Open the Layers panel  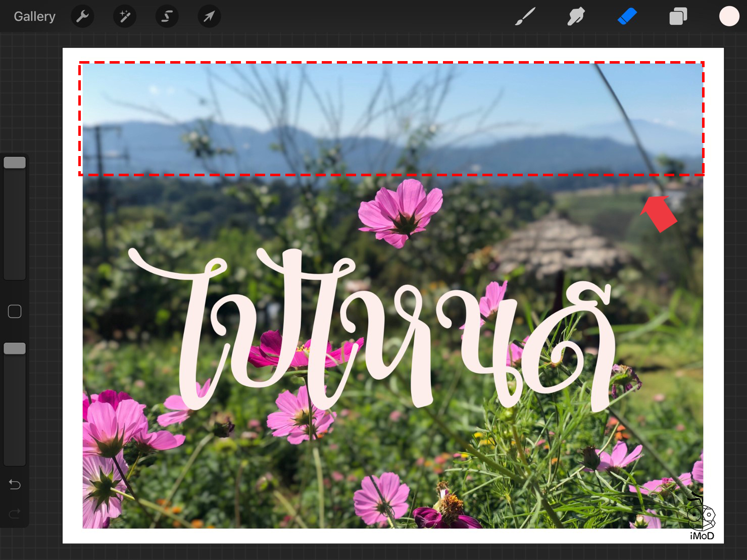(678, 16)
